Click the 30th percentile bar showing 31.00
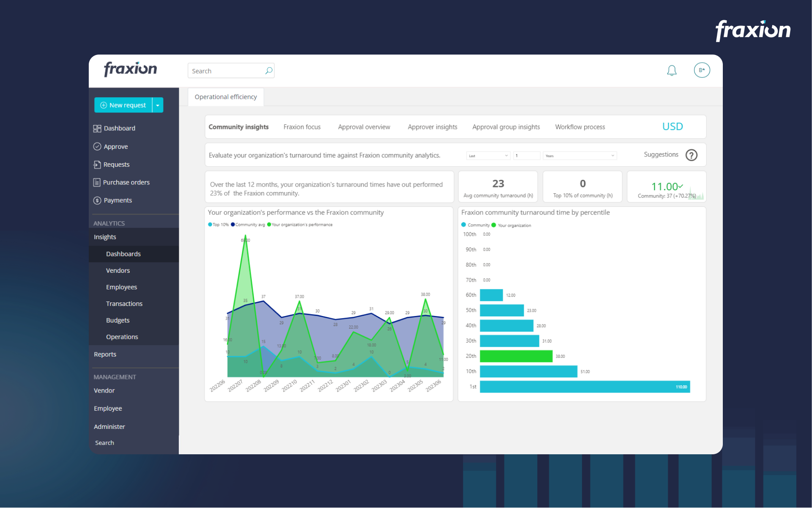Viewport: 812px width, 508px height. coord(509,341)
